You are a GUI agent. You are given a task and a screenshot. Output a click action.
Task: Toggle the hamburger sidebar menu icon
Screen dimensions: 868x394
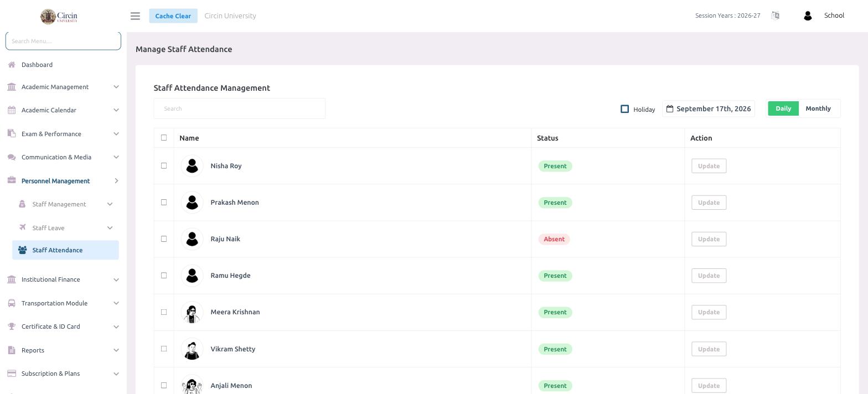pos(135,16)
